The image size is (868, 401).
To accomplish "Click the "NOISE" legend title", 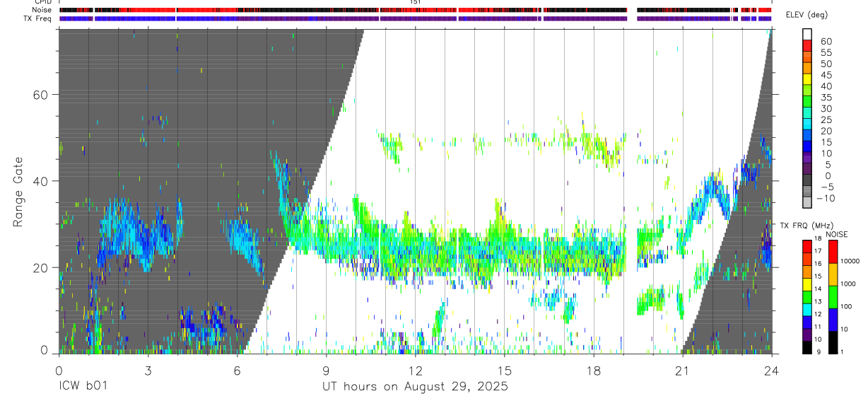I will click(837, 234).
